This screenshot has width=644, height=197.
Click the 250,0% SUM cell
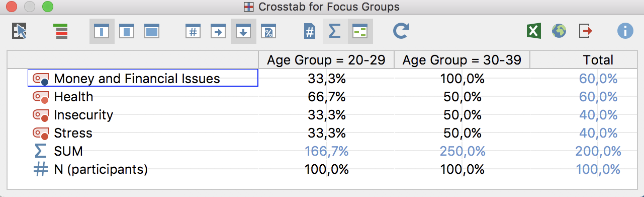coord(462,151)
